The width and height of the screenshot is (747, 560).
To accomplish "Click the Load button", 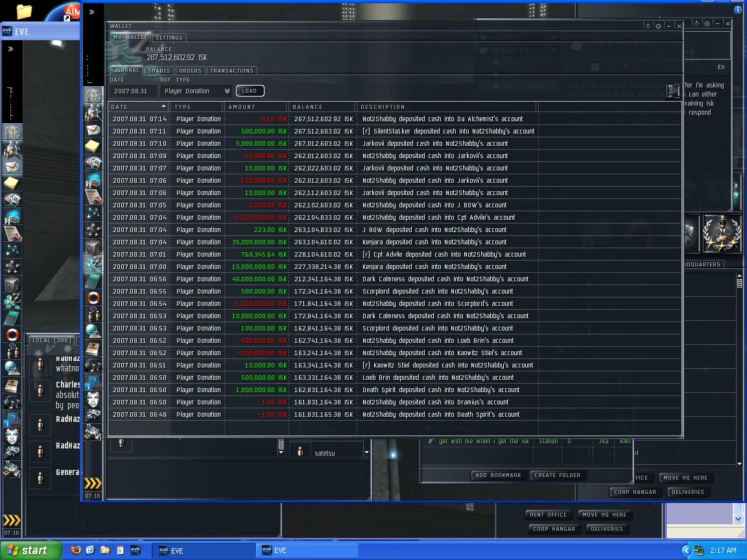I will (250, 91).
